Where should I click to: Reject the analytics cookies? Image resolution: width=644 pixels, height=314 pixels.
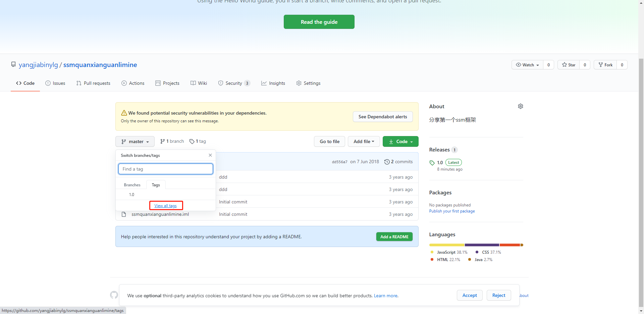(499, 295)
